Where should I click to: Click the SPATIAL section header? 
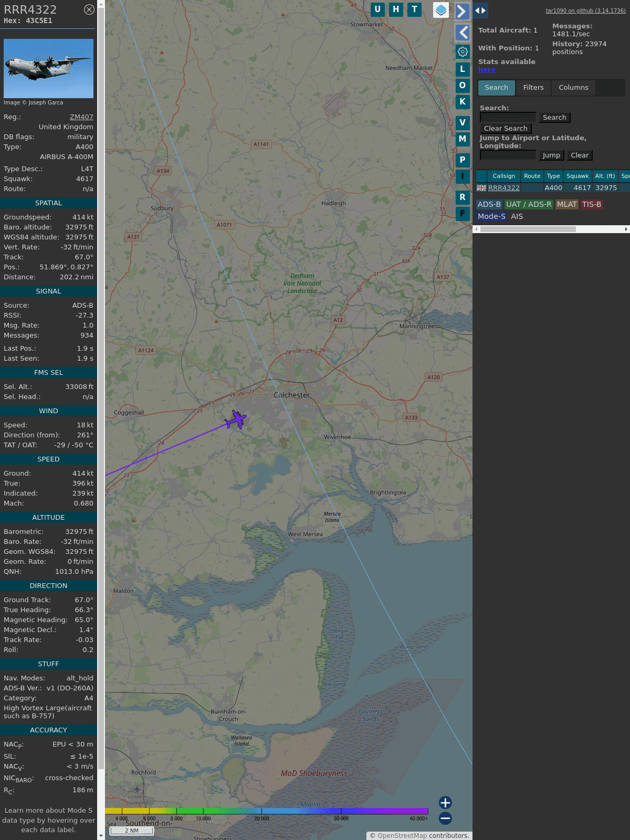[48, 203]
